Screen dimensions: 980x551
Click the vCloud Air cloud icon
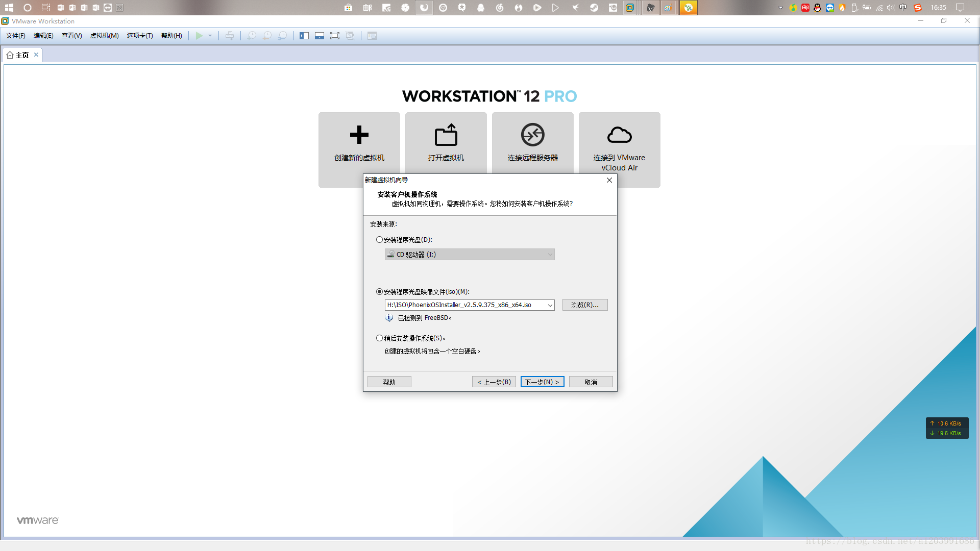[x=619, y=135]
